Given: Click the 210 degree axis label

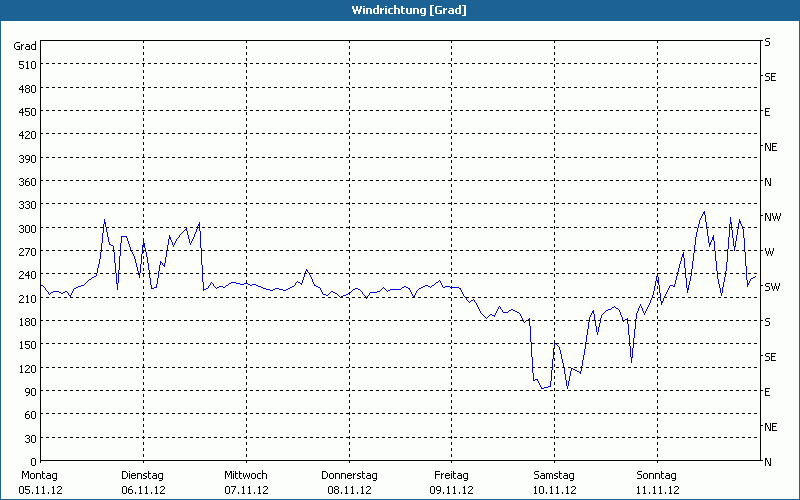Looking at the screenshot, I should [x=28, y=298].
